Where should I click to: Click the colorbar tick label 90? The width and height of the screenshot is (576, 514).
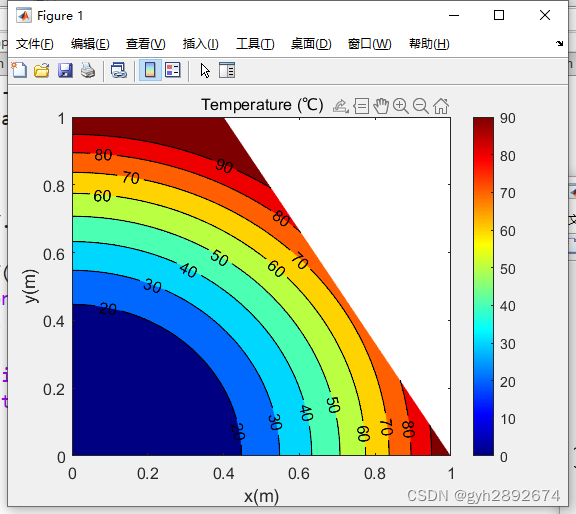(x=508, y=118)
